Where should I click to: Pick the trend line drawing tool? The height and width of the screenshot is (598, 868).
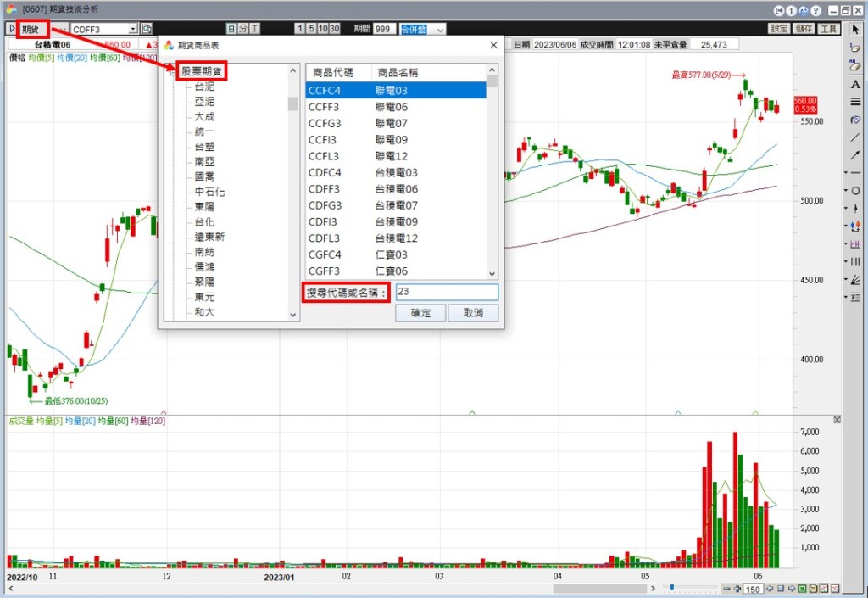click(x=854, y=137)
